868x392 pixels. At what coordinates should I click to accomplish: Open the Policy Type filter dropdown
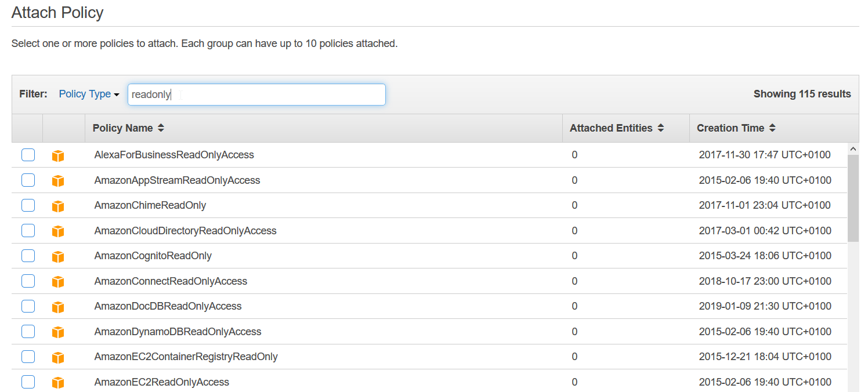[89, 94]
